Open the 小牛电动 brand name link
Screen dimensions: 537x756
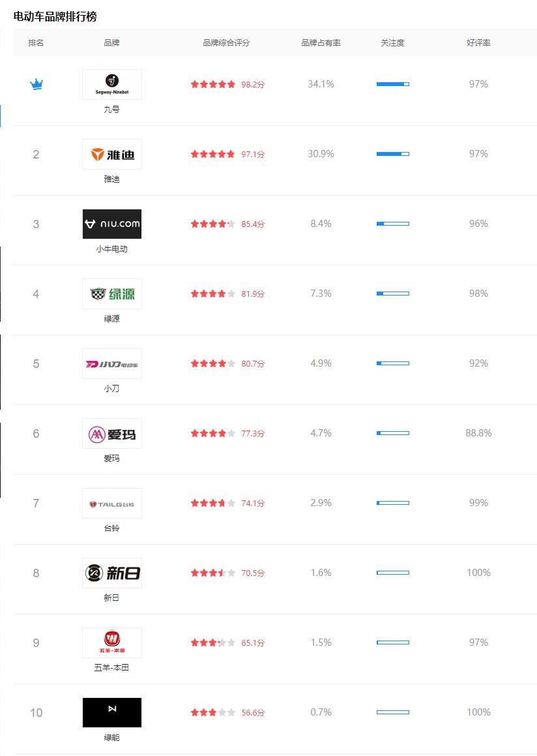coord(112,249)
